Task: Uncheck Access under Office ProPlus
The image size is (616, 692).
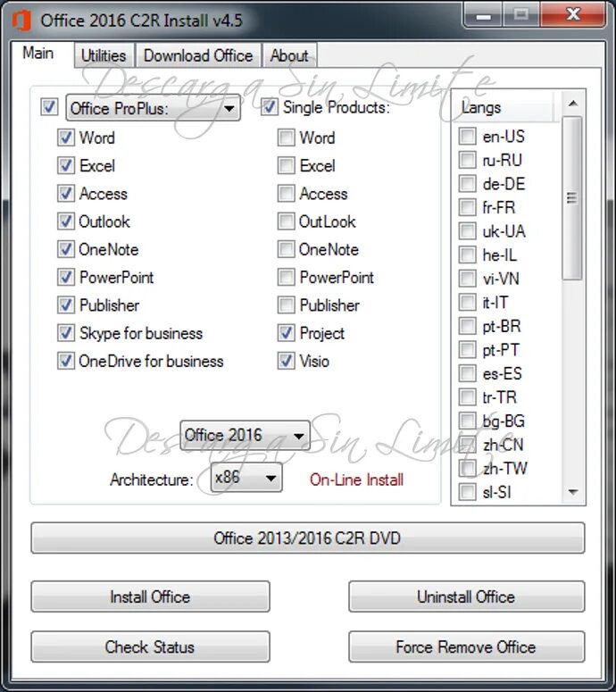Action: pyautogui.click(x=66, y=193)
